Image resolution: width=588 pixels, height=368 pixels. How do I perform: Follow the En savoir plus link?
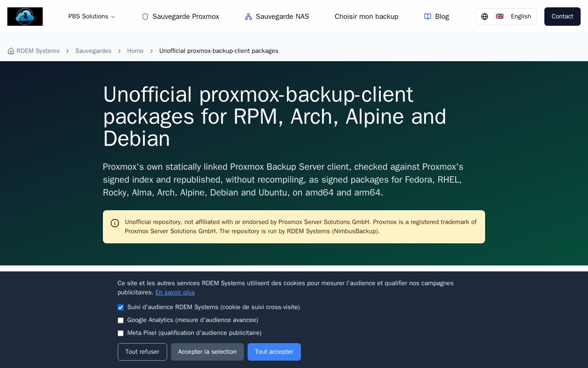[175, 293]
